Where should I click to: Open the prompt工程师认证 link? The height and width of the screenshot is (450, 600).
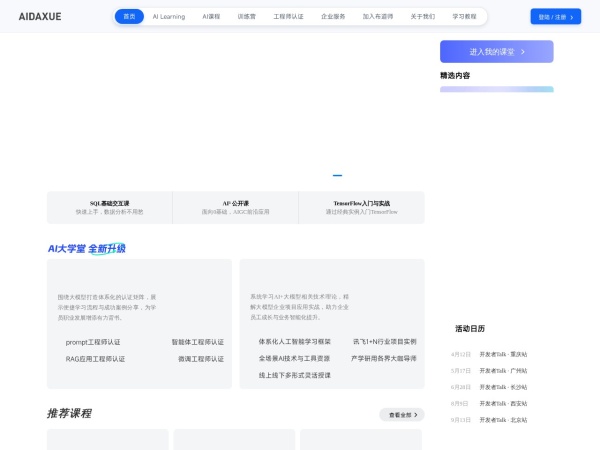(x=93, y=342)
